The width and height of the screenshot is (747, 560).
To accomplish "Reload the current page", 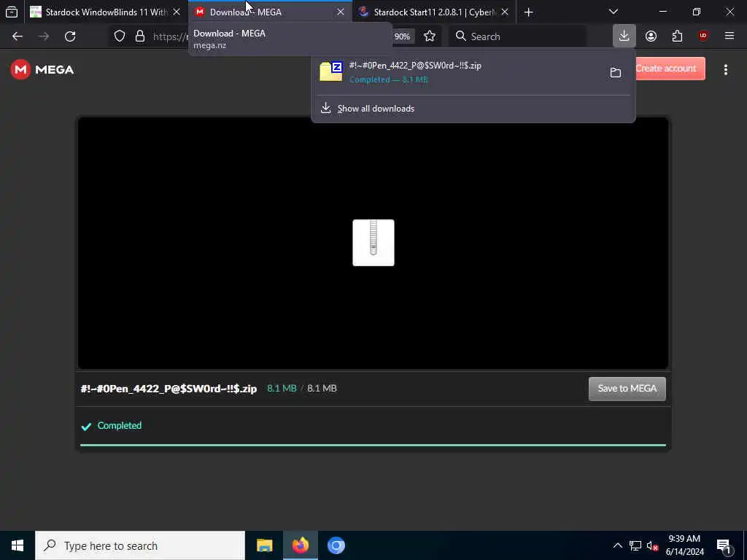I will point(70,36).
